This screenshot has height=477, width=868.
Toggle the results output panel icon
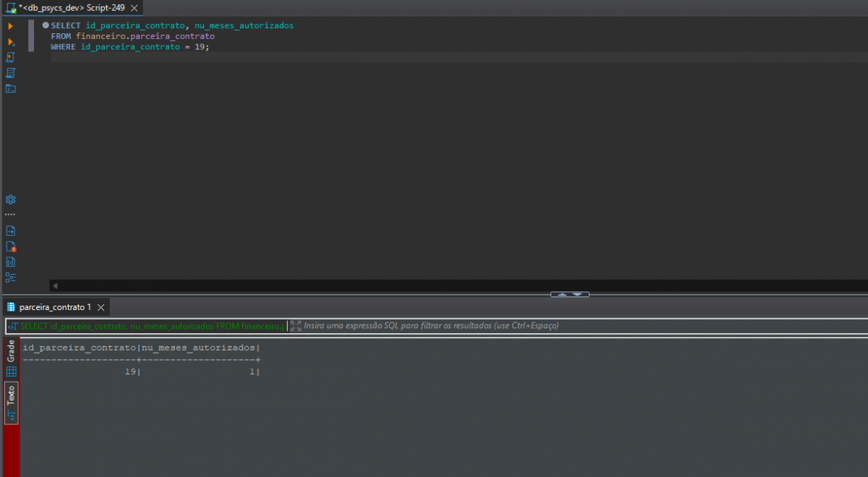click(10, 231)
